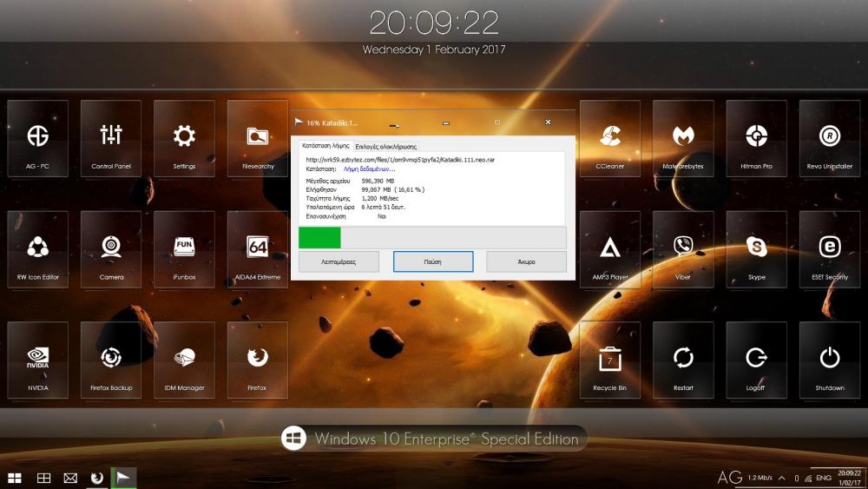
Task: Launch Malwarebytes from the desktop
Action: coord(683,139)
